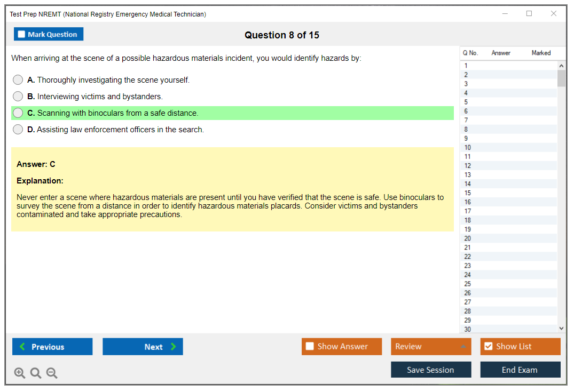Click the zoom out magnifier icon
This screenshot has width=574, height=392.
52,373
